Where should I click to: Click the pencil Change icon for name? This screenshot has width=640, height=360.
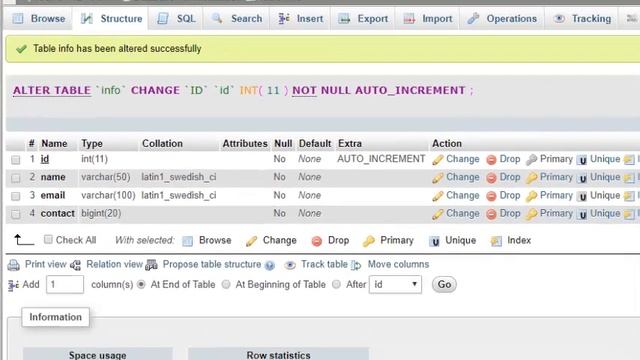(438, 178)
